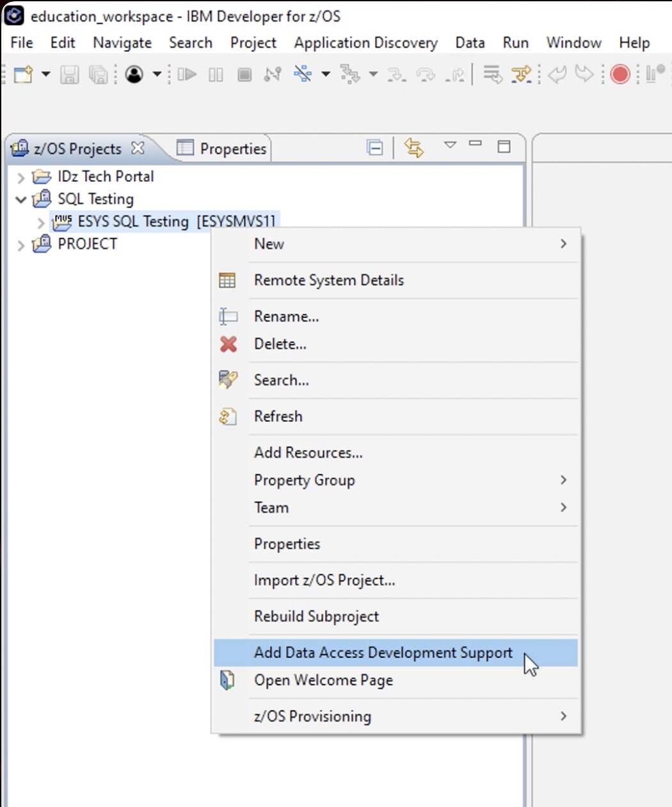
Task: Open the dropdown beside the user profile icon
Action: [157, 74]
